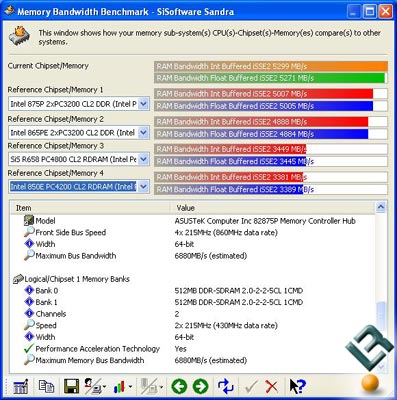This screenshot has width=397, height=400.
Task: Select Maximum Memory Bus Bandwidth row
Action: (192, 360)
